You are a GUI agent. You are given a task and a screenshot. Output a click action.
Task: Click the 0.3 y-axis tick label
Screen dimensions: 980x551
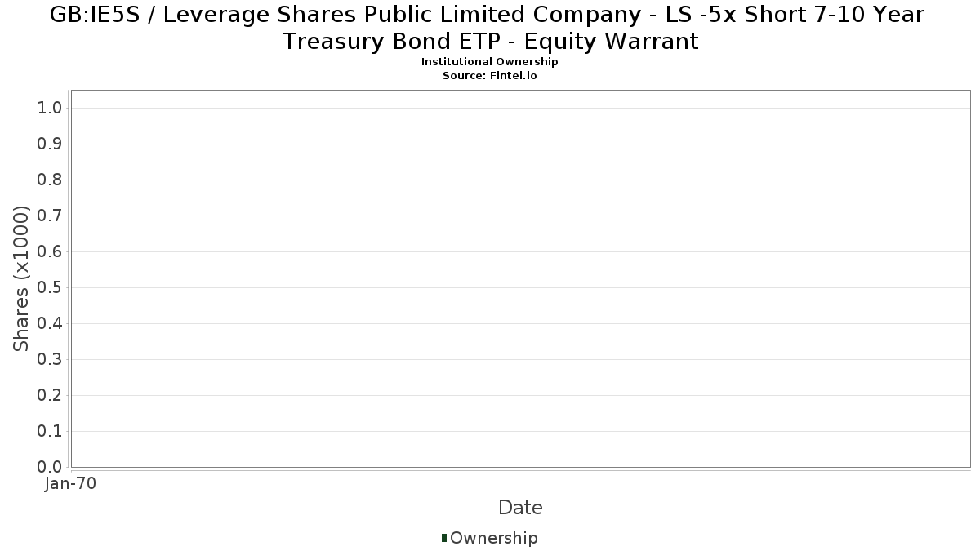[x=51, y=360]
